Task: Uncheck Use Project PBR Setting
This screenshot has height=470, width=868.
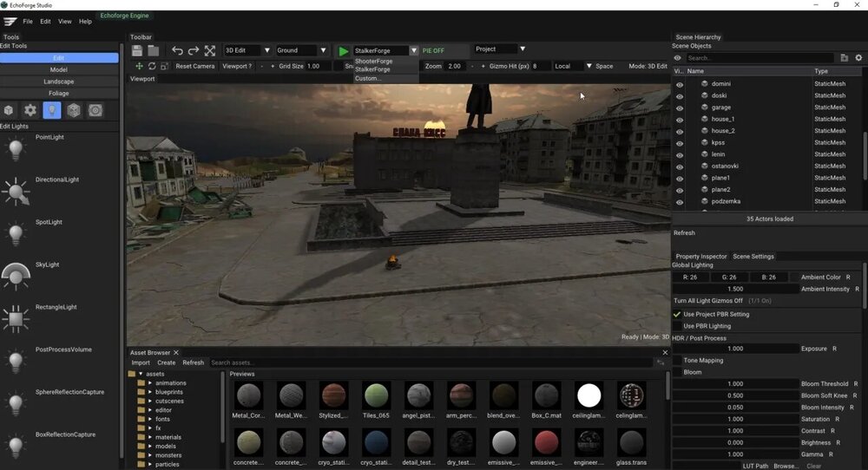Action: [x=677, y=314]
